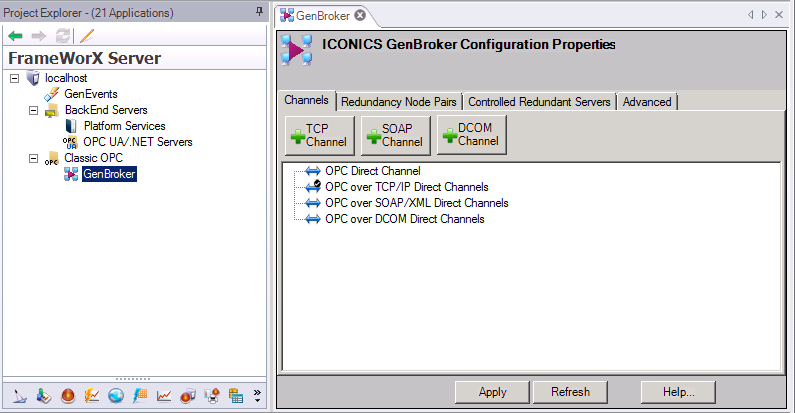Add a new DCOM Channel
The height and width of the screenshot is (413, 795).
click(x=470, y=136)
